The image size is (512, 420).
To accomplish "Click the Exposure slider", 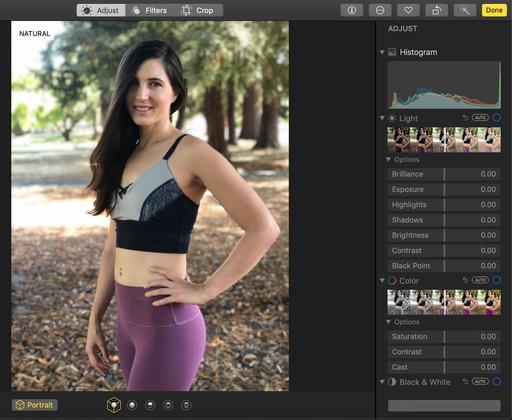I will pyautogui.click(x=444, y=189).
